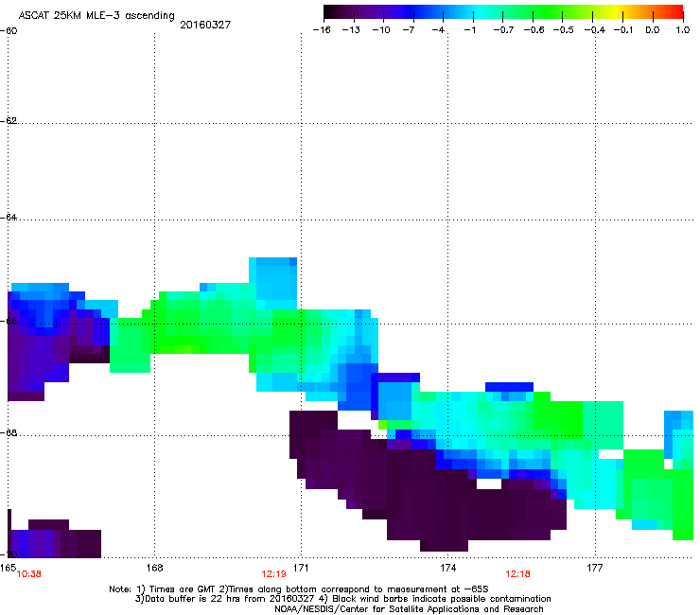Click the NOAA/NESDIS credit line
This screenshot has width=700, height=615.
click(409, 609)
